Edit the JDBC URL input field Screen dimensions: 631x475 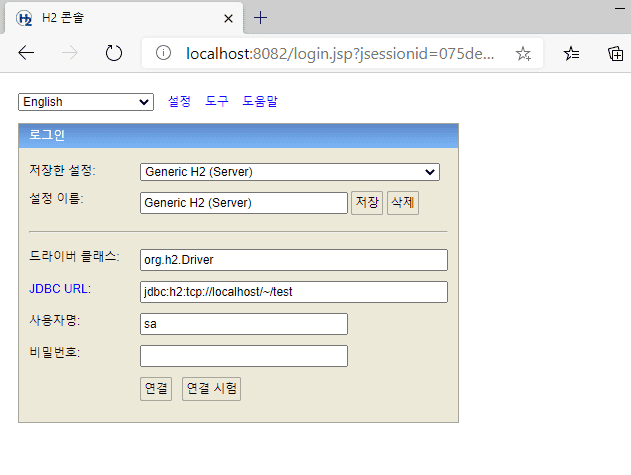coord(294,292)
